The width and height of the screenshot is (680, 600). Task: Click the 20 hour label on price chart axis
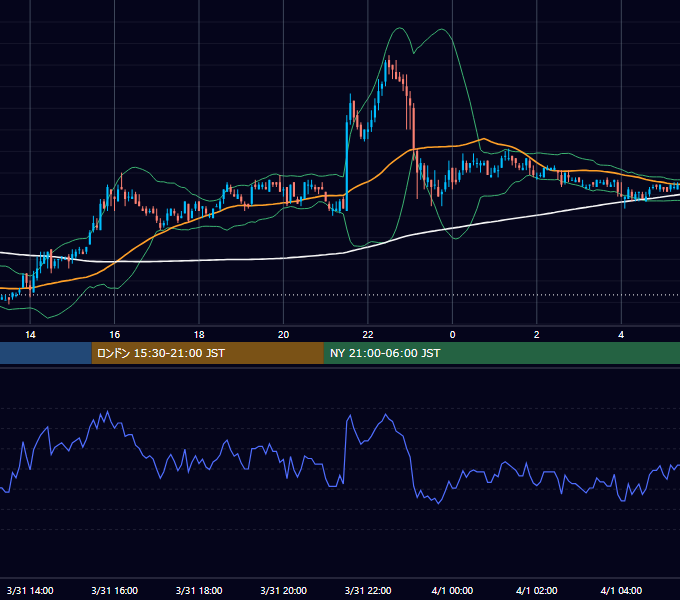pyautogui.click(x=283, y=334)
